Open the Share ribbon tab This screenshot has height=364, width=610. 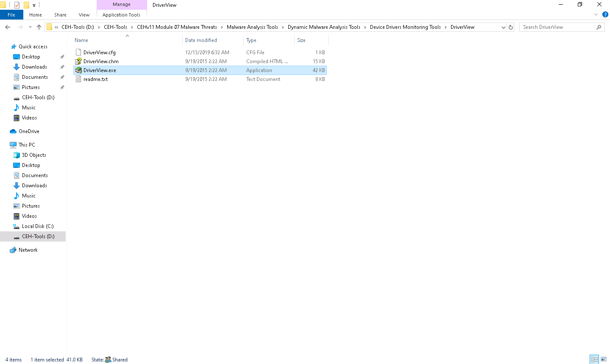60,15
